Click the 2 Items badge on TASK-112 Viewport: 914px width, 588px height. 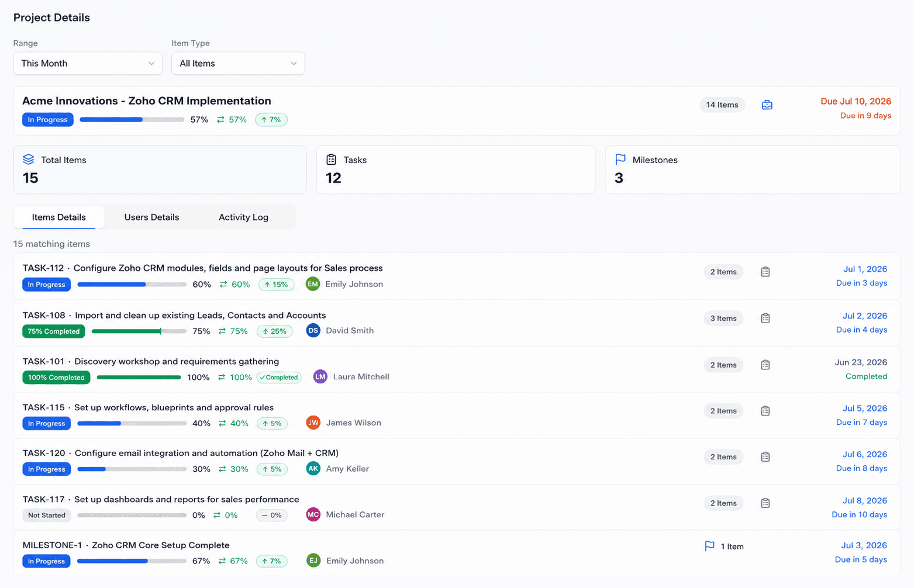[x=723, y=272]
